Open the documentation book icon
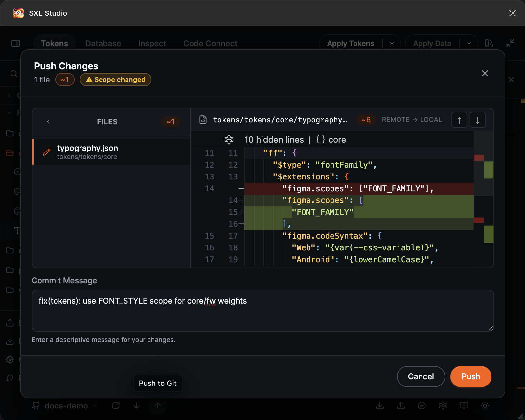The image size is (525, 420). [464, 406]
